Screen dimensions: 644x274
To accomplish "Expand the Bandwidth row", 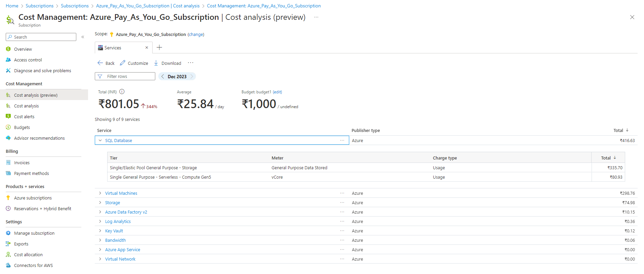I will coord(100,240).
